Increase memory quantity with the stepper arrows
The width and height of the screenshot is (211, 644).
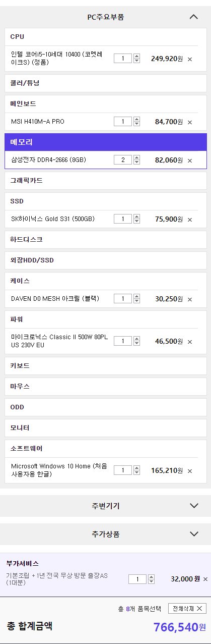(x=136, y=158)
